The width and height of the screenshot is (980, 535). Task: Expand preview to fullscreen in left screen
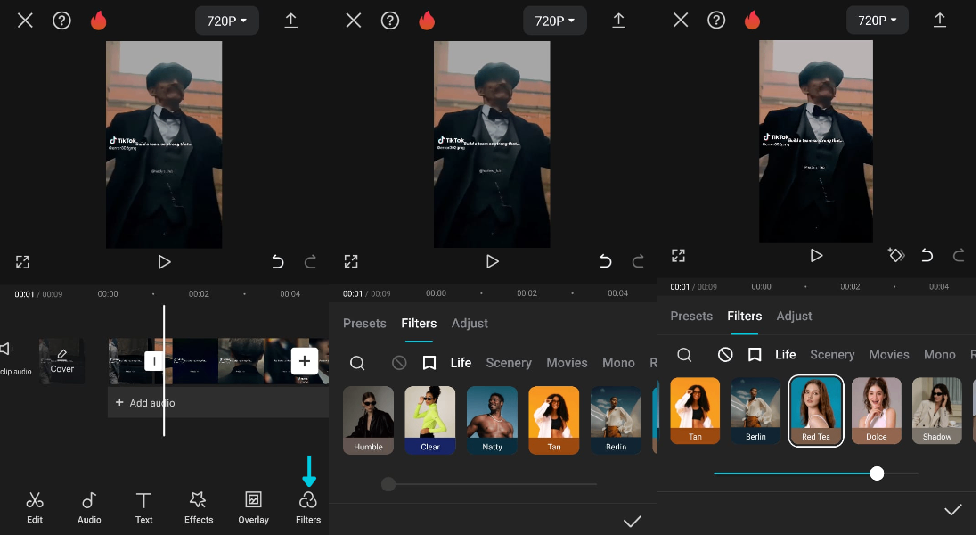point(22,261)
